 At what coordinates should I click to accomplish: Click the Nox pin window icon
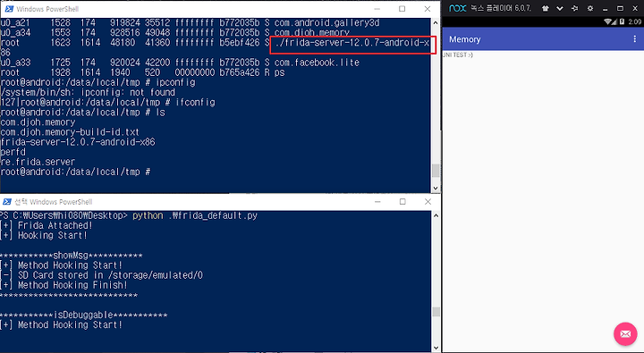[x=574, y=8]
